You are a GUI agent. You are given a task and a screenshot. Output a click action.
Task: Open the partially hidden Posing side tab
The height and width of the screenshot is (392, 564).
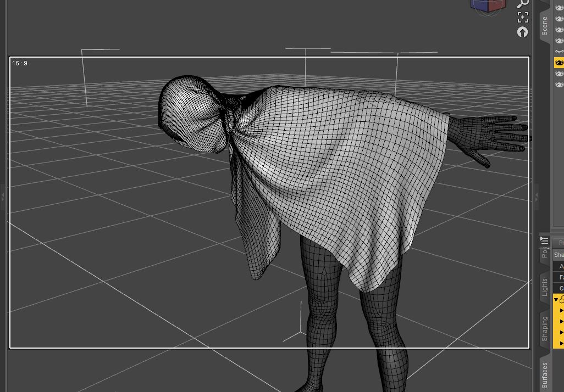pos(545,253)
